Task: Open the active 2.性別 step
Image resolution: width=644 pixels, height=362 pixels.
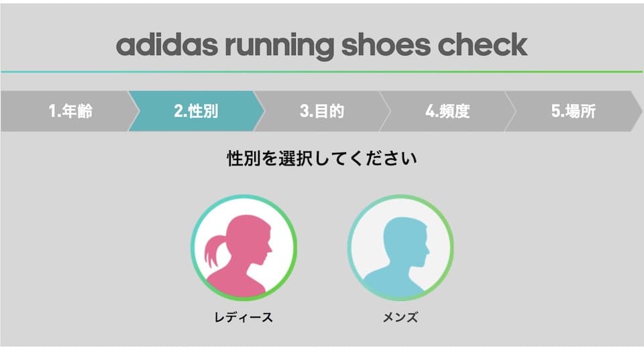Action: pyautogui.click(x=196, y=111)
